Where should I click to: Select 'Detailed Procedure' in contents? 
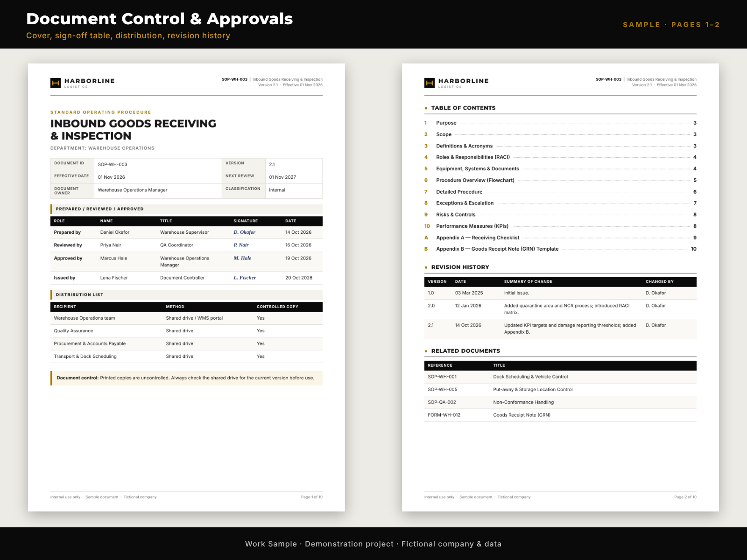(x=560, y=192)
